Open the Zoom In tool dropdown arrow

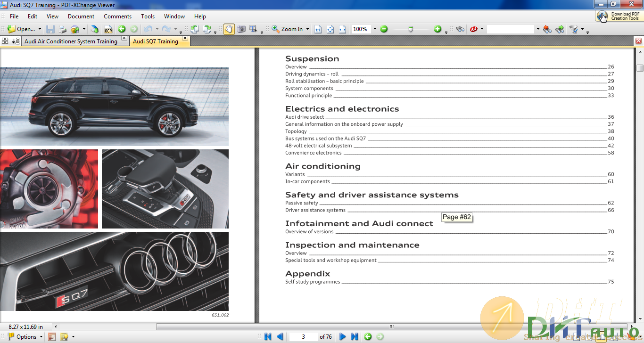tap(307, 29)
